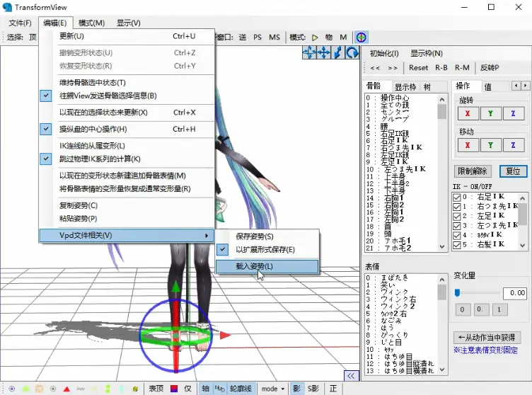Uncheck IK 3 左つま先IK checkbox
Image resolution: width=532 pixels, height=395 pixels.
[x=457, y=226]
